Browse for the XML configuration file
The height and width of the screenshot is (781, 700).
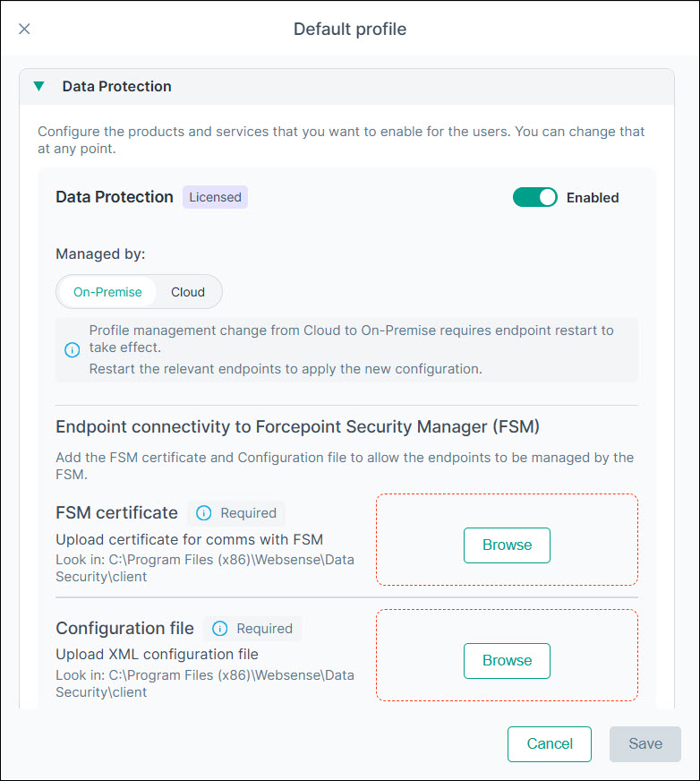pyautogui.click(x=507, y=660)
